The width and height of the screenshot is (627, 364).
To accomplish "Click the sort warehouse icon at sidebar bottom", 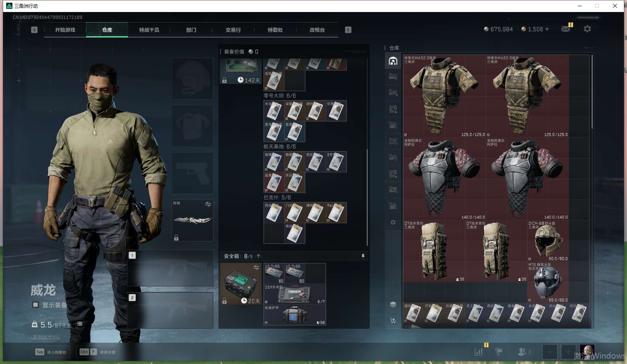I will tap(393, 321).
